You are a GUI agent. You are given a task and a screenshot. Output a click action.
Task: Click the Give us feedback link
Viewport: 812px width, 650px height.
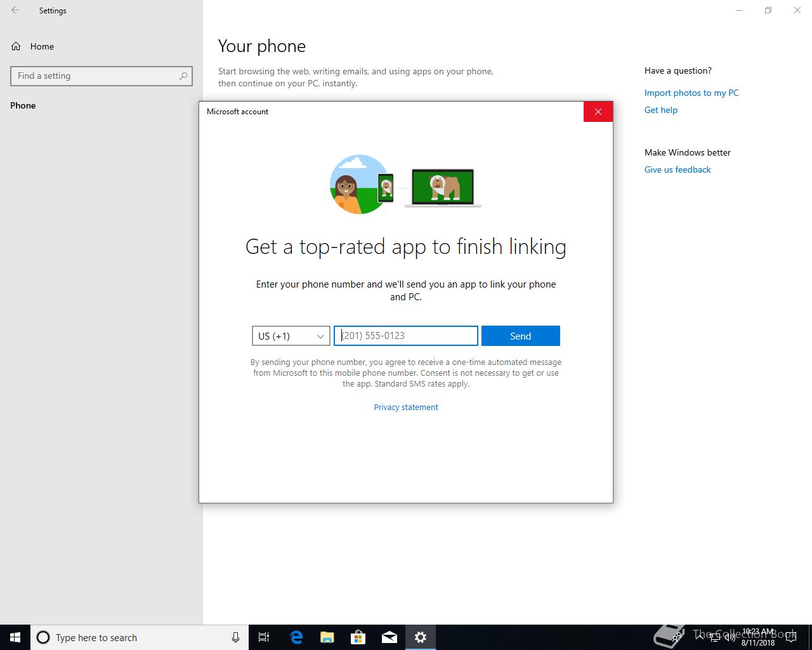(678, 169)
